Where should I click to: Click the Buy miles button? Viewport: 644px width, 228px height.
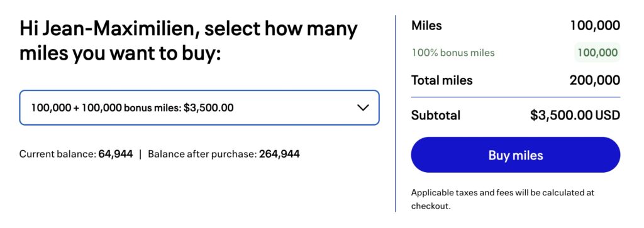pyautogui.click(x=516, y=155)
